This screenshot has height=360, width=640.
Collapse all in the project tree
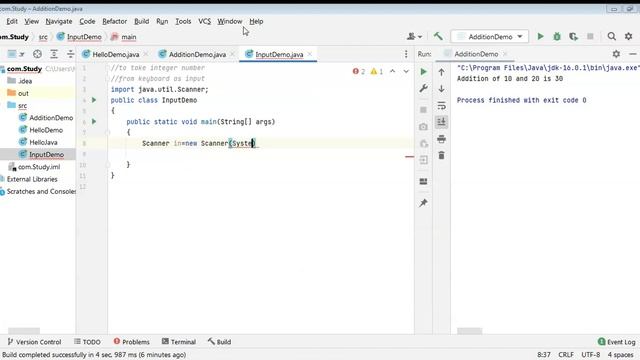coord(70,54)
